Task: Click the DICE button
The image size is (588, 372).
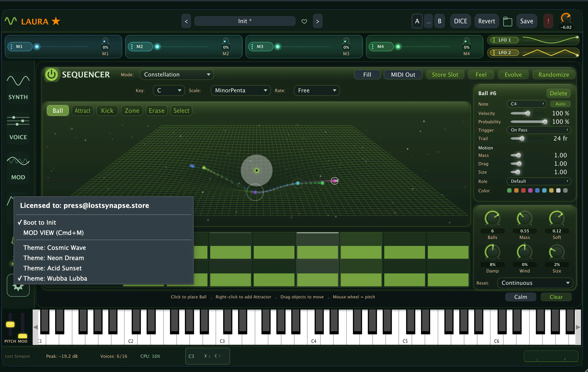Action: coord(461,21)
